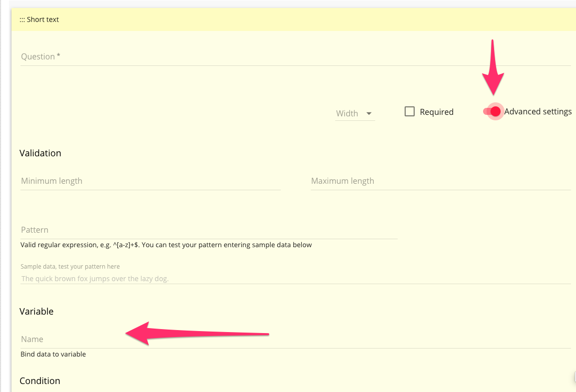Click the valid regular expression hint text
This screenshot has height=392, width=576.
pyautogui.click(x=166, y=245)
